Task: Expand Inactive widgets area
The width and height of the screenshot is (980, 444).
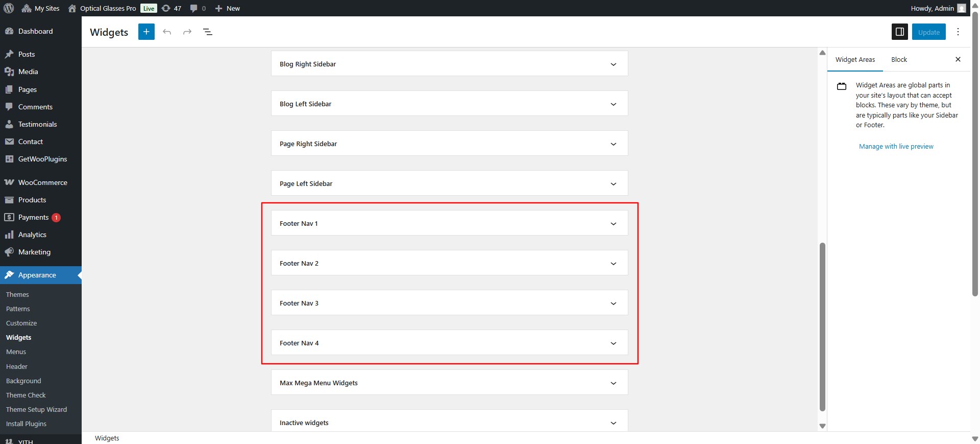Action: tap(449, 422)
